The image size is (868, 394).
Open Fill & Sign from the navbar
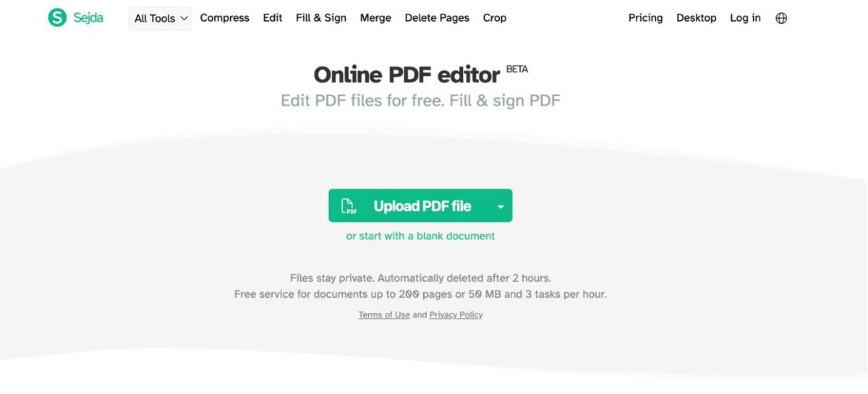[x=321, y=18]
